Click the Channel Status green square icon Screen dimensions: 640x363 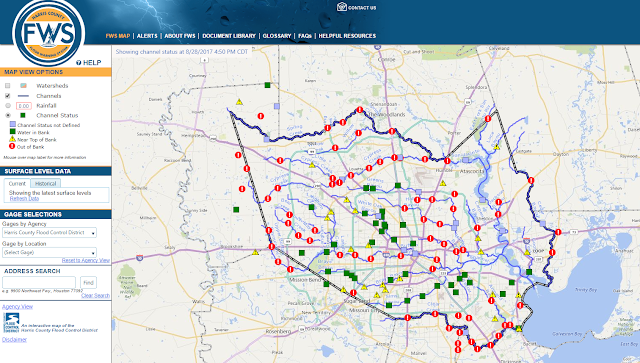click(23, 116)
